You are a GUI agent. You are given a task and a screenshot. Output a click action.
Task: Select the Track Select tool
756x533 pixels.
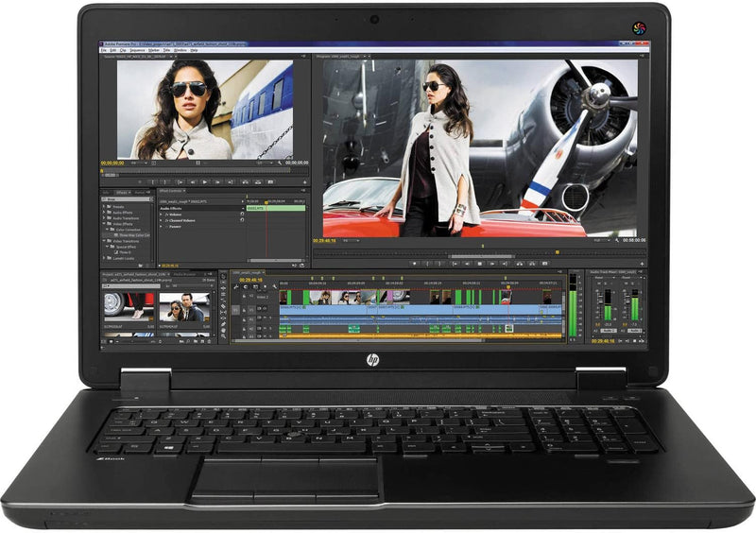point(223,283)
